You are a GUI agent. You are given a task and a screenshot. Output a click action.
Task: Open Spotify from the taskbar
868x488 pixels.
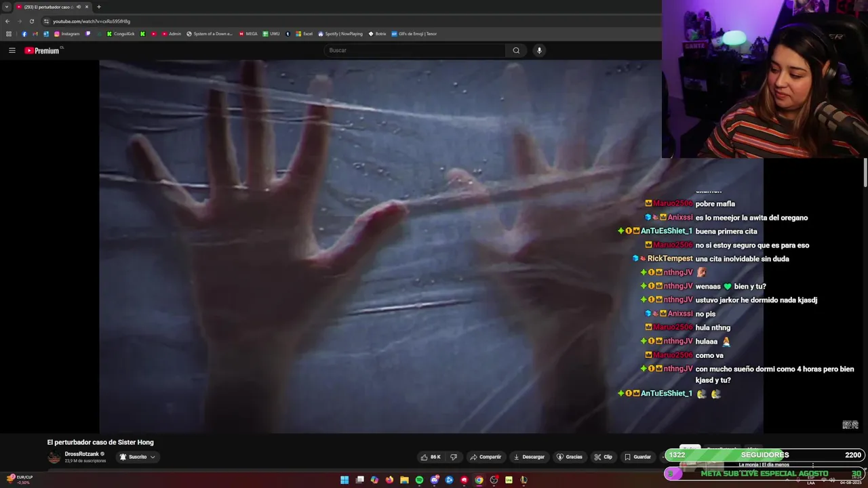coord(419,480)
